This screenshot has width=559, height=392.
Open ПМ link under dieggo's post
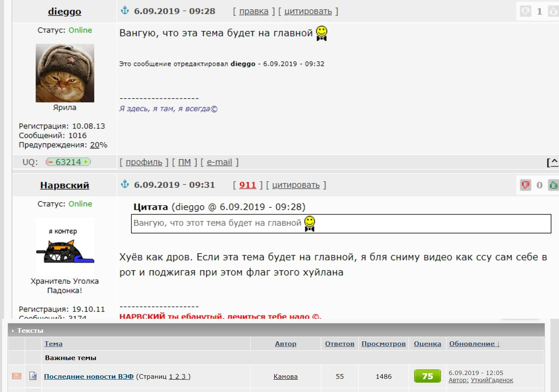coord(184,162)
